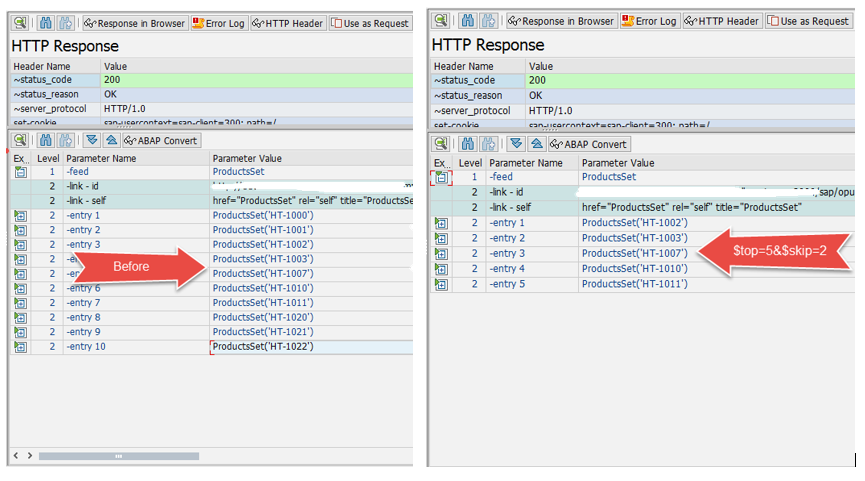Expand entry 10 node in left tree
The image size is (865, 481).
tap(20, 347)
